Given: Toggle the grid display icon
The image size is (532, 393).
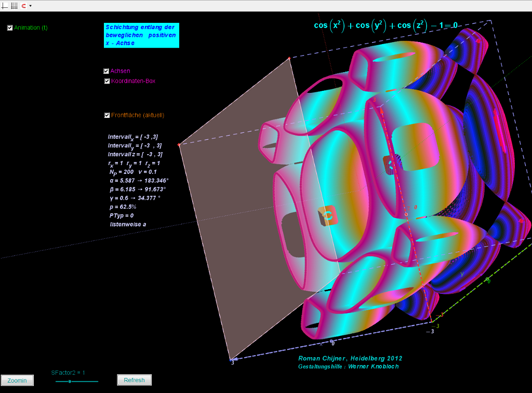Looking at the screenshot, I should pos(14,6).
